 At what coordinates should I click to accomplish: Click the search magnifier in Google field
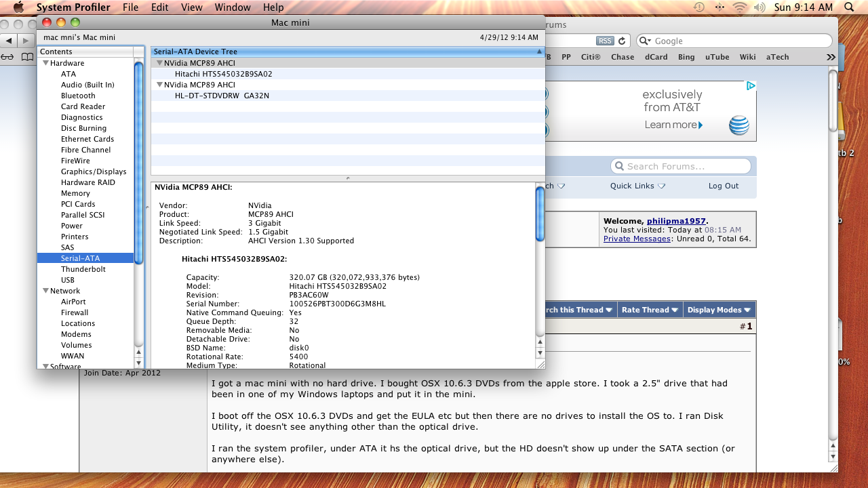point(645,41)
